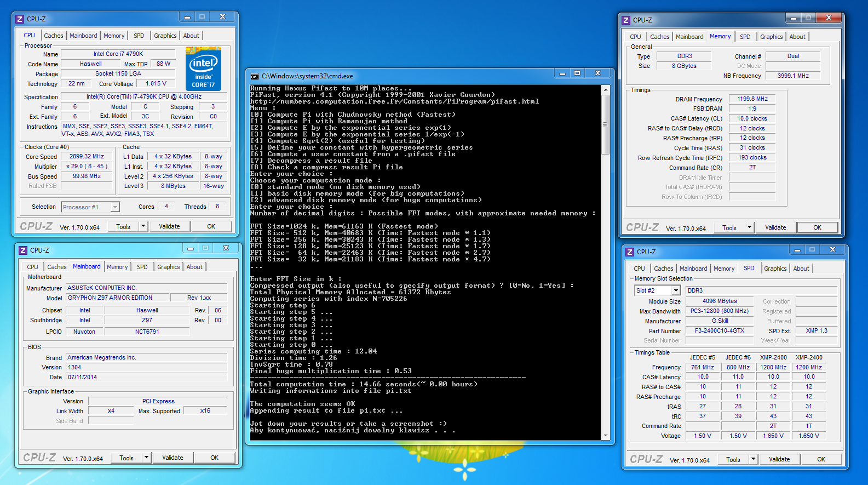Image resolution: width=868 pixels, height=485 pixels.
Task: Open SPD tab in Mainboard window
Action: coord(142,267)
